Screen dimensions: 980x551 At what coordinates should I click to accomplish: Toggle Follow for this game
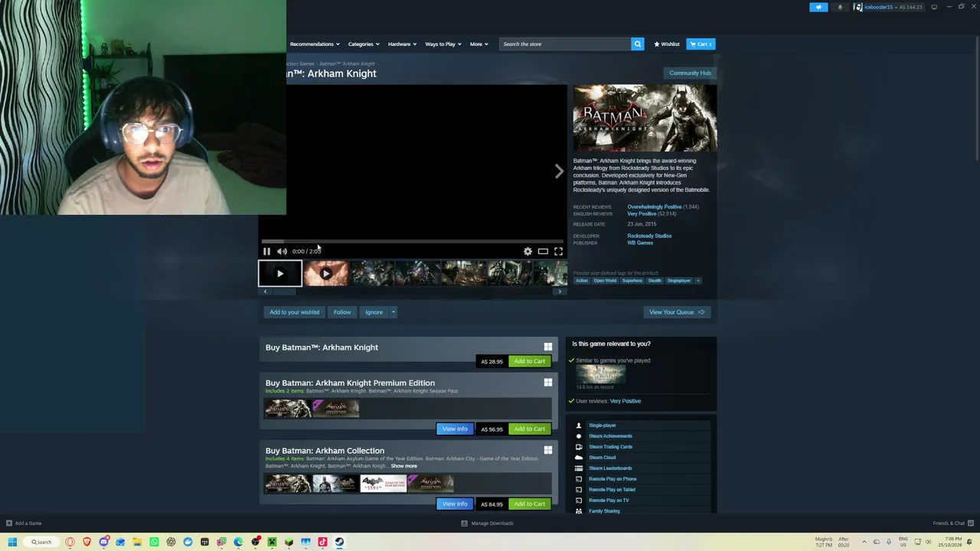[x=342, y=312]
